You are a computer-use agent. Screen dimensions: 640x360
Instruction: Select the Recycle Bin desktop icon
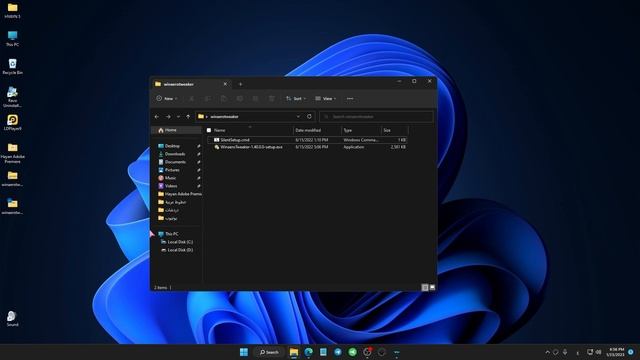pyautogui.click(x=12, y=67)
